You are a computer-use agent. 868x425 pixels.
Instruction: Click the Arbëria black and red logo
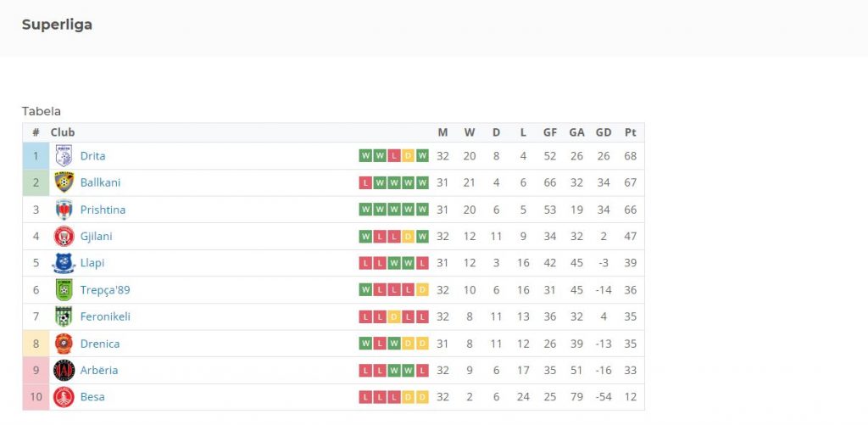(64, 370)
